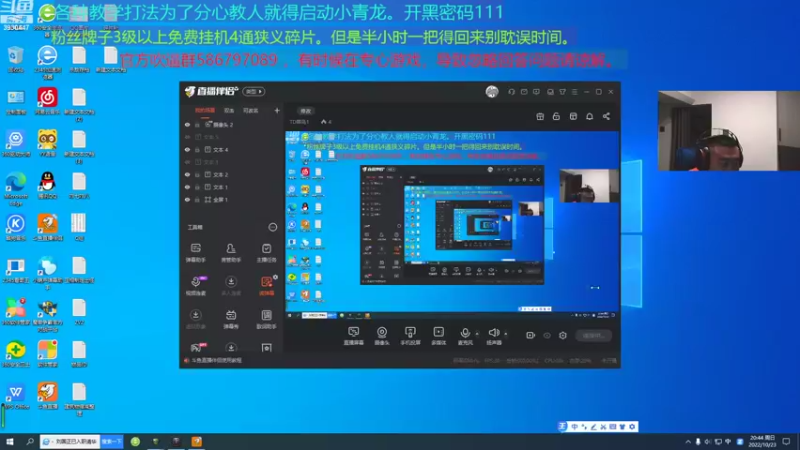Viewport: 800px width, 450px height.
Task: Select the Kugou Music K desktop icon
Action: coord(16,228)
